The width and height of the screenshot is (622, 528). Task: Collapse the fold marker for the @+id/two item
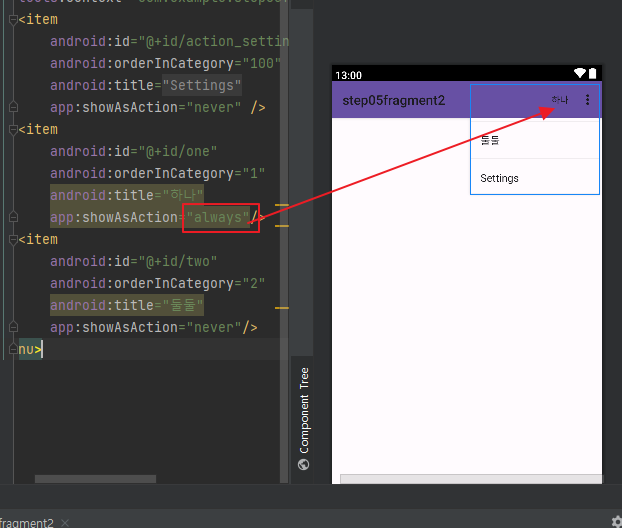pos(13,239)
